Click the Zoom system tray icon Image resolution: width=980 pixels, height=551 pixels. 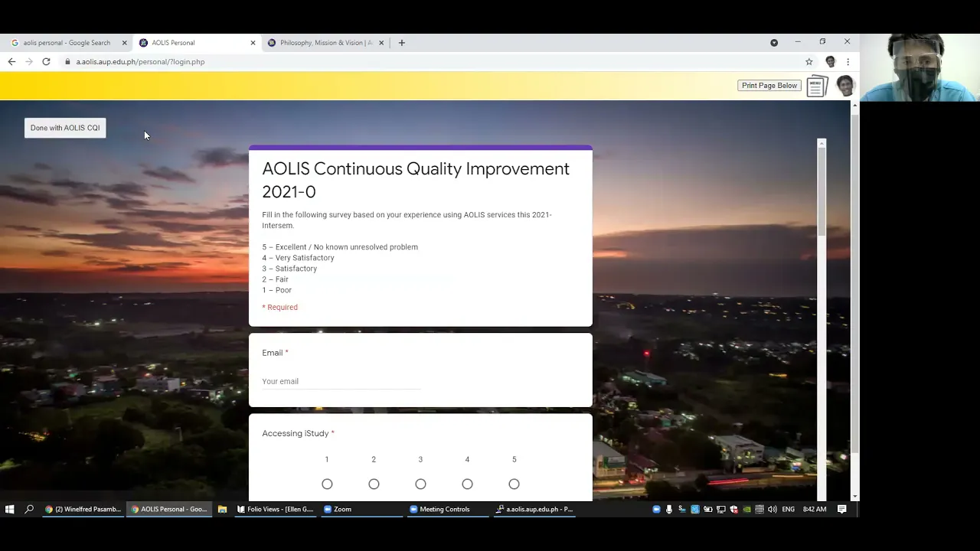(656, 509)
